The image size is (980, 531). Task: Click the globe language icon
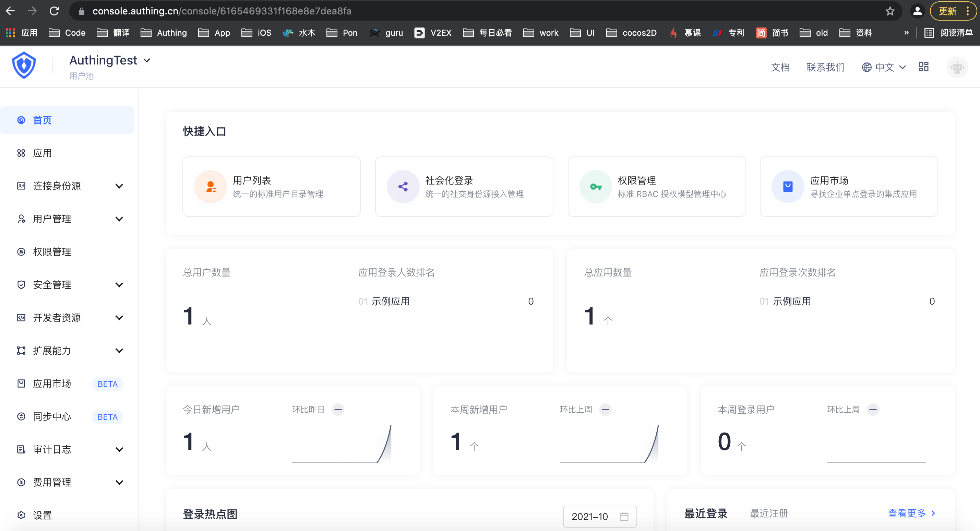point(867,67)
